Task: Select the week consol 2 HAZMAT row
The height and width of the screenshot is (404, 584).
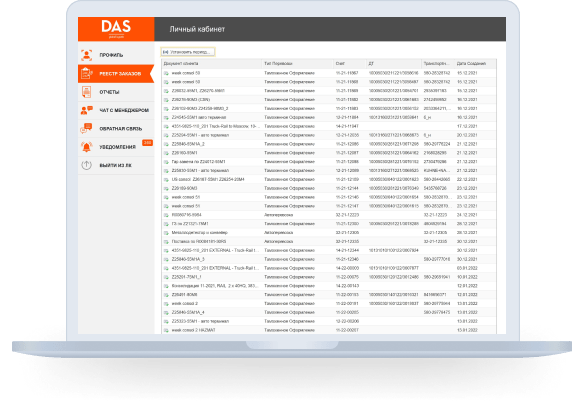Action: point(329,330)
